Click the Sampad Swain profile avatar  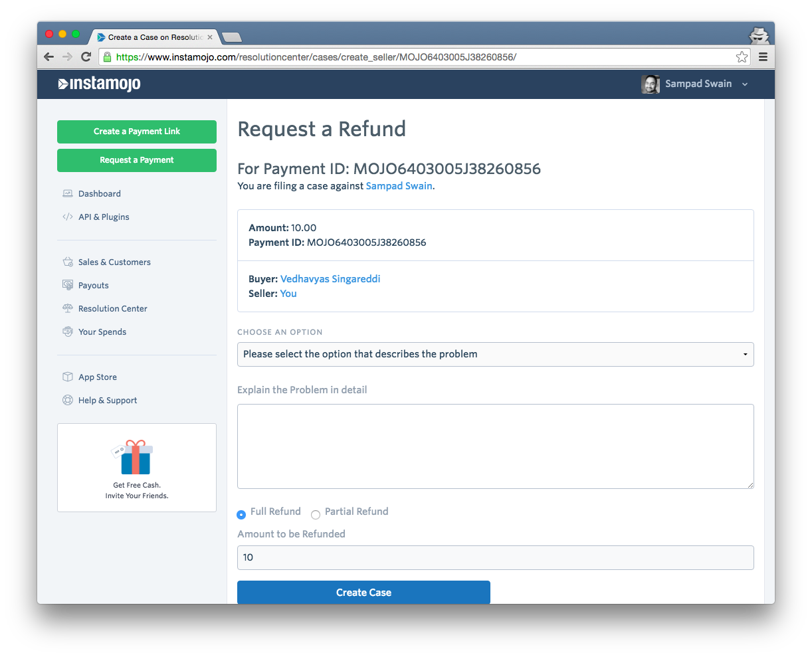(x=651, y=84)
